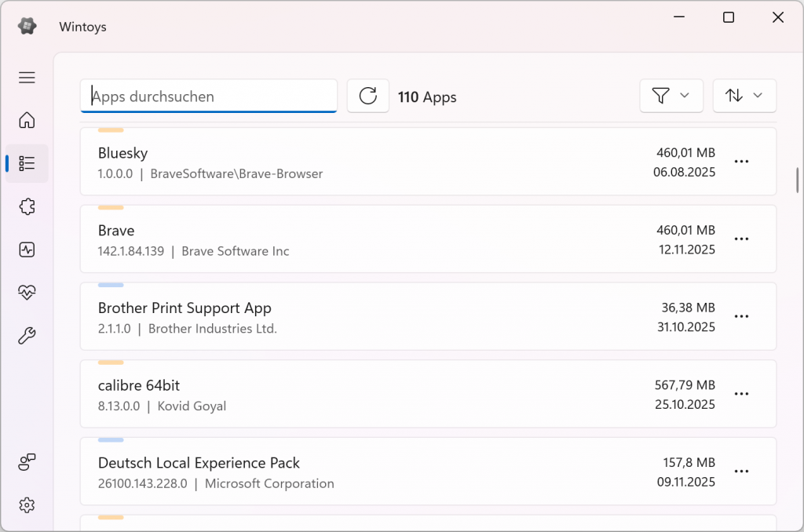This screenshot has height=532, width=804.
Task: Open the hamburger navigation menu
Action: coord(27,77)
